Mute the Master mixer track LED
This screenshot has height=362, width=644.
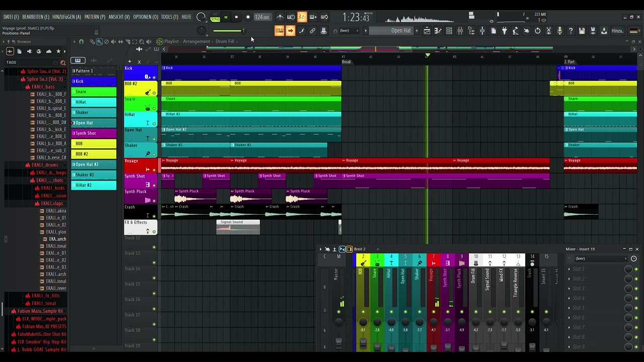pos(339,312)
